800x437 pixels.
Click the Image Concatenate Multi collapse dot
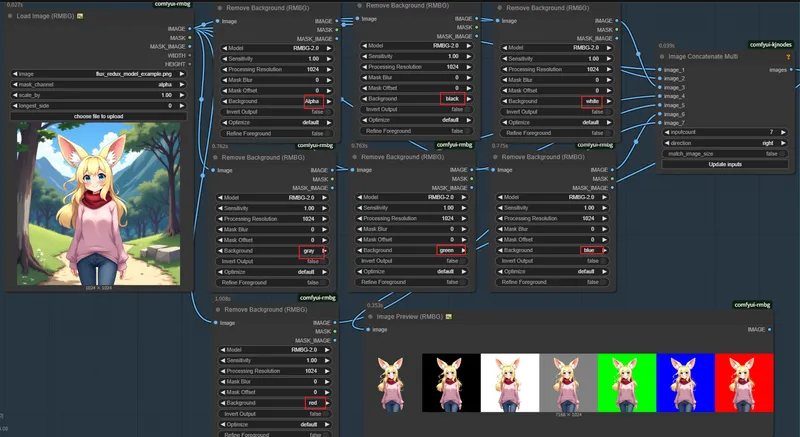click(661, 56)
